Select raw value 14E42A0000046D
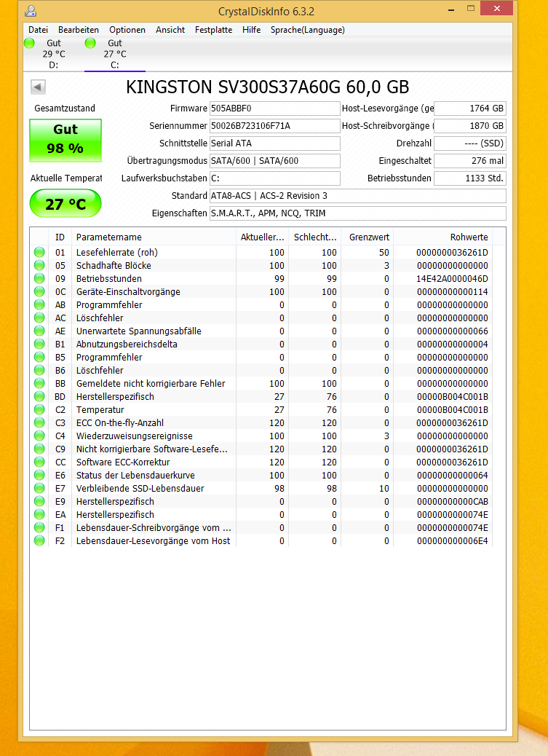This screenshot has height=756, width=548. pyautogui.click(x=452, y=279)
